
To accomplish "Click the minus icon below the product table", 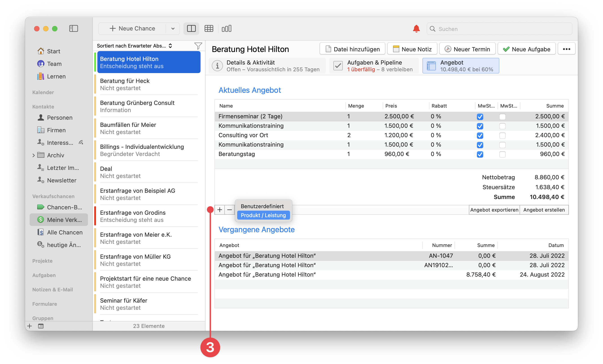I will pos(229,210).
